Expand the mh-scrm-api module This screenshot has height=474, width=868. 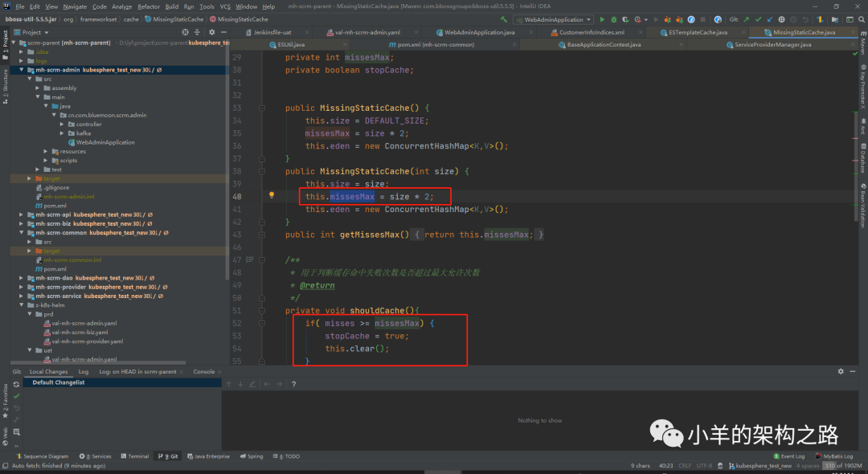tap(22, 215)
